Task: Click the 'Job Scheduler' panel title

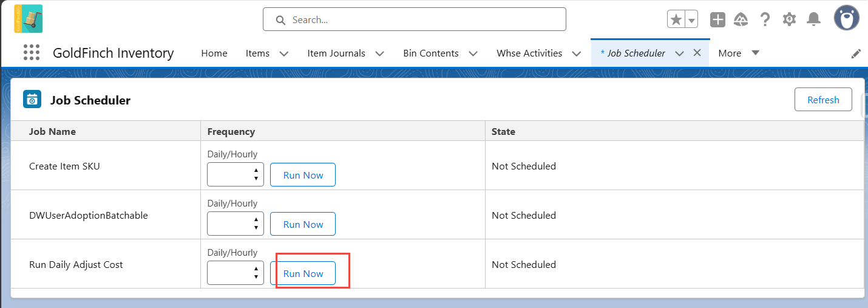Action: click(x=90, y=100)
